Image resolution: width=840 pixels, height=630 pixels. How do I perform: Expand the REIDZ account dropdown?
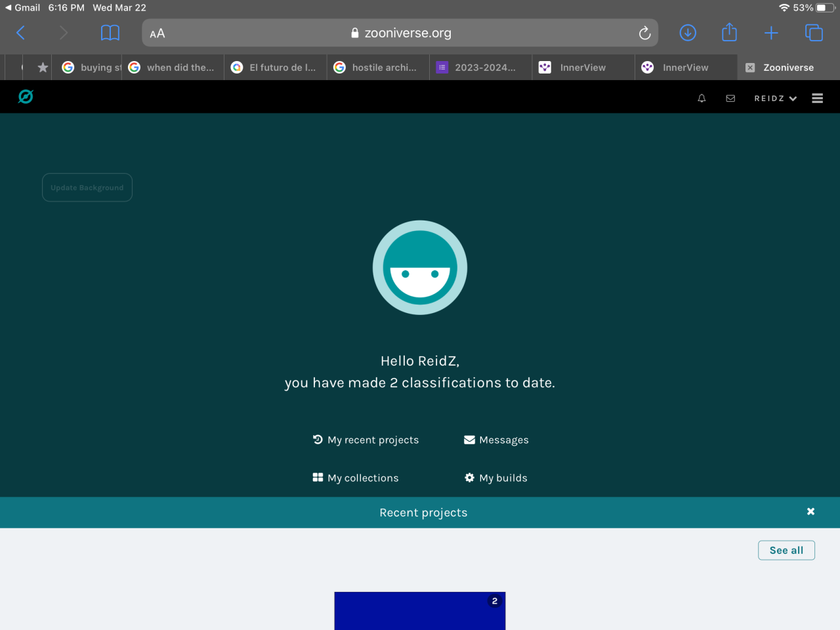click(776, 98)
